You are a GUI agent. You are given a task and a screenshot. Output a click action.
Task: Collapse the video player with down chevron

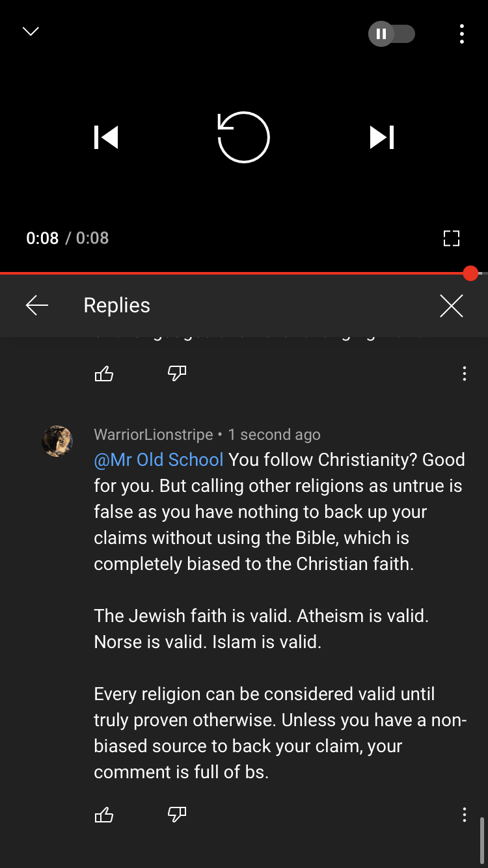pos(31,31)
